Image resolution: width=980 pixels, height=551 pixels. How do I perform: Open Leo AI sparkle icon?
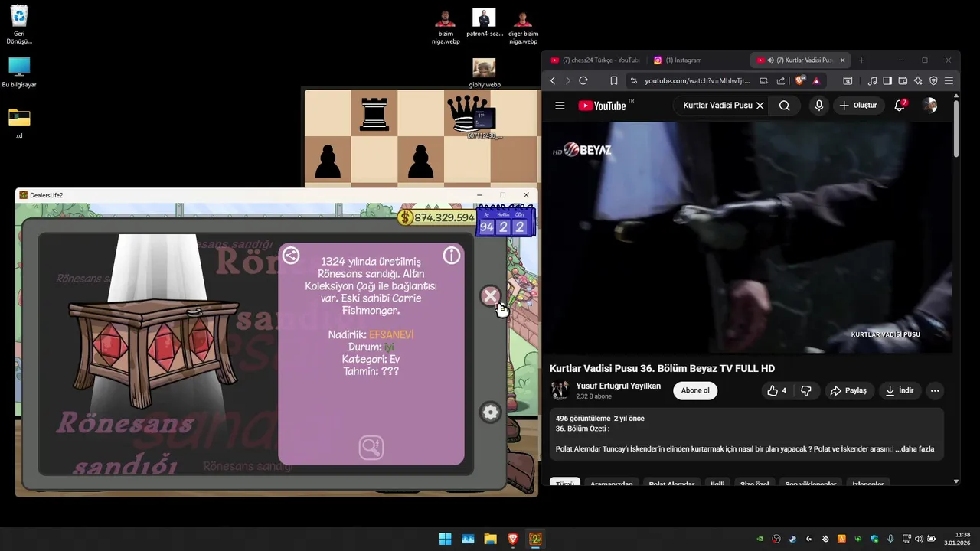pos(918,80)
